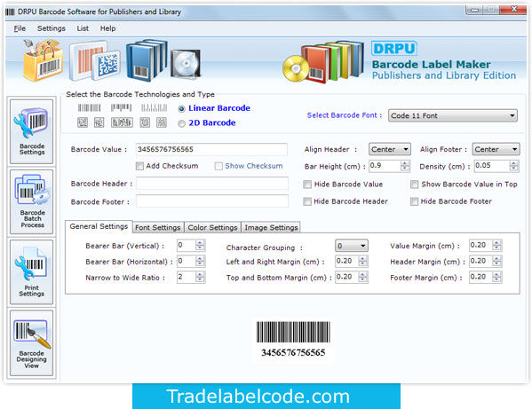532x409 pixels.
Task: Adjust the Narrow to Wide Ratio stepper
Action: [200, 277]
